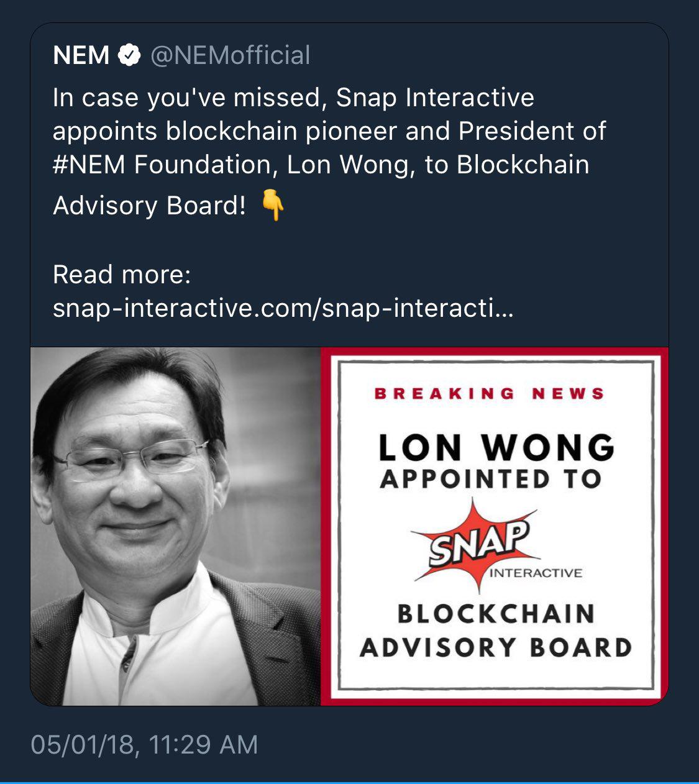Image resolution: width=699 pixels, height=784 pixels.
Task: Click the APPOINTED TO text in the graphic
Action: pos(491,479)
